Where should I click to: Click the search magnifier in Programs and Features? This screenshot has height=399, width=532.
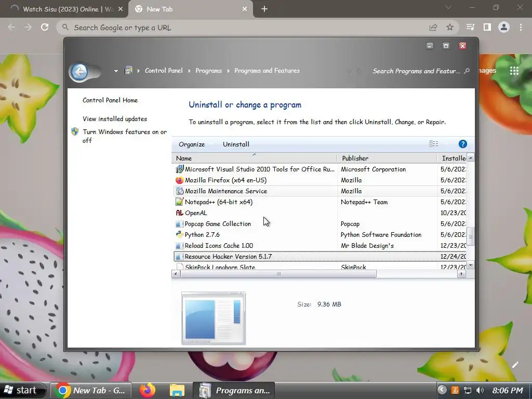pyautogui.click(x=467, y=71)
